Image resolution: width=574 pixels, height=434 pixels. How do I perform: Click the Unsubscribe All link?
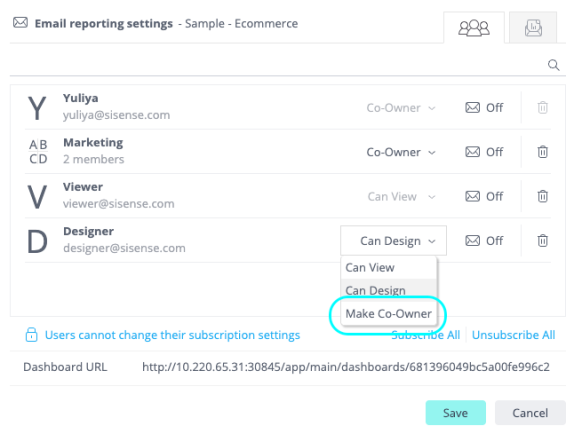[513, 335]
